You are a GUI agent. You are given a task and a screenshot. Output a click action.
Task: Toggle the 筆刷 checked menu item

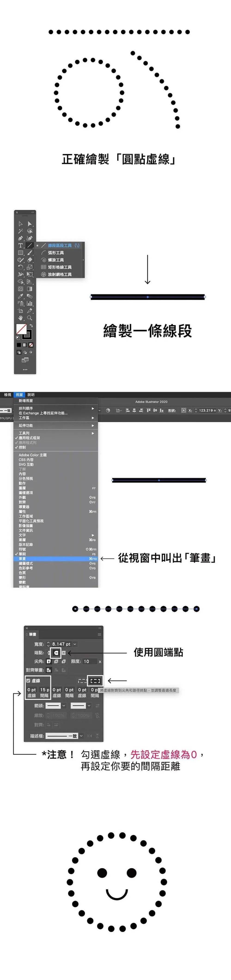click(x=22, y=554)
